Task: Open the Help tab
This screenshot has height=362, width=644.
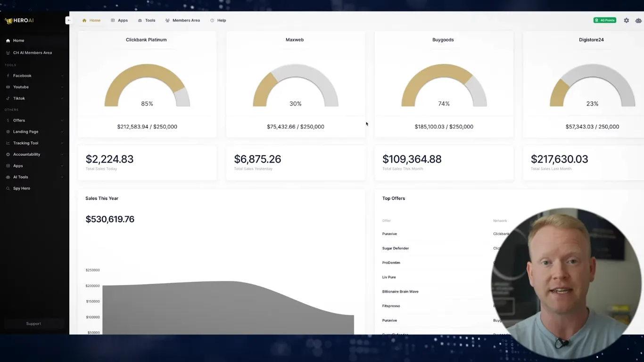Action: [218, 20]
